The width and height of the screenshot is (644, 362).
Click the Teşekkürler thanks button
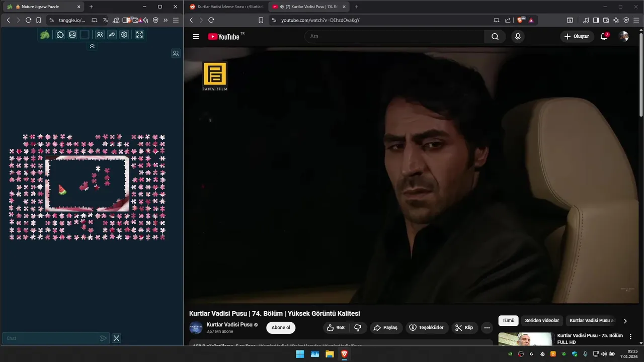(x=427, y=328)
